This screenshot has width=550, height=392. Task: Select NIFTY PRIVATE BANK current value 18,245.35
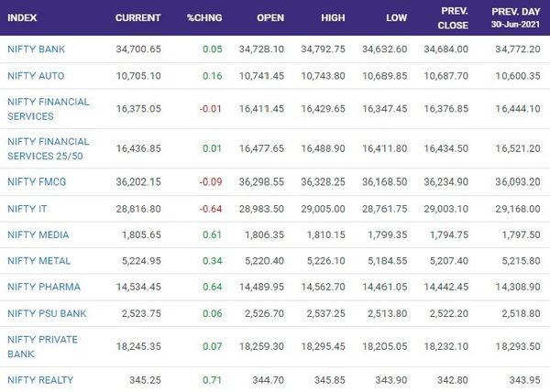[138, 346]
